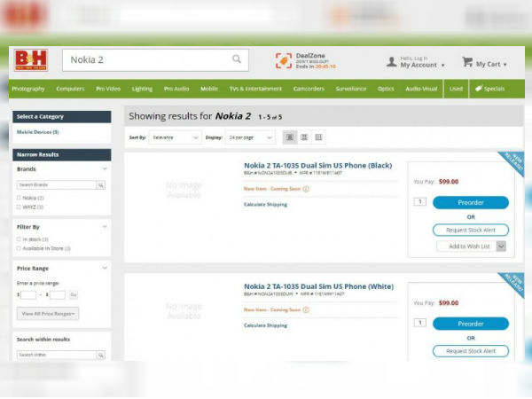The height and width of the screenshot is (399, 532).
Task: Open the Optics menu
Action: click(386, 89)
